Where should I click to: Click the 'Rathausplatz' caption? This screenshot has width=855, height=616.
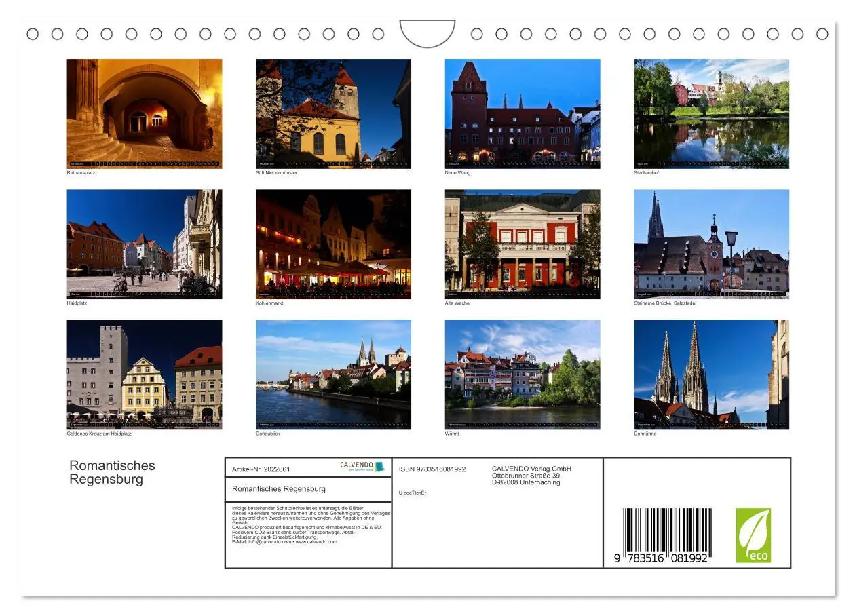(x=81, y=173)
